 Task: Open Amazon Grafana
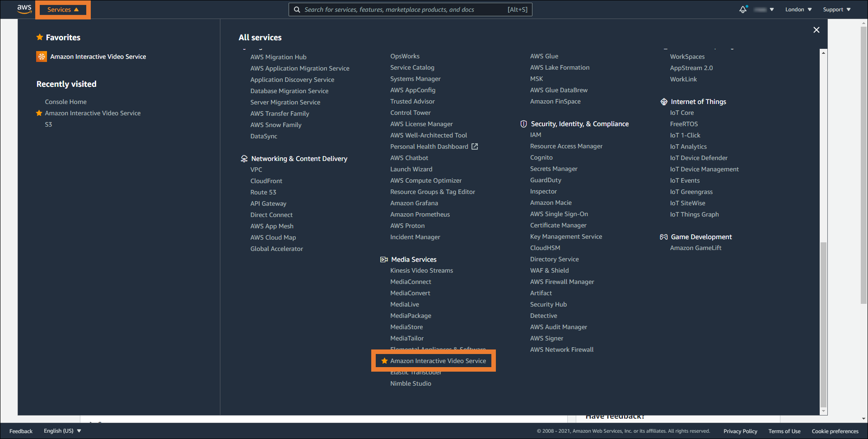(x=414, y=203)
